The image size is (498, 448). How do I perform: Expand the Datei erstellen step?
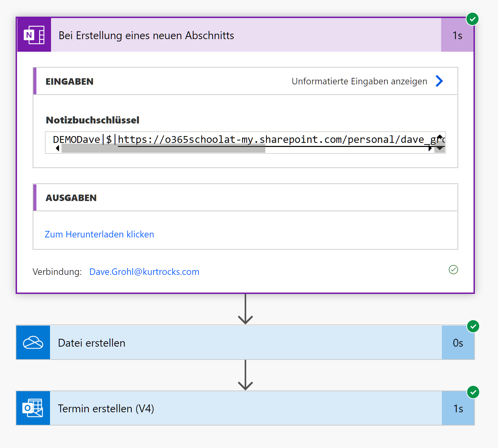[x=246, y=343]
